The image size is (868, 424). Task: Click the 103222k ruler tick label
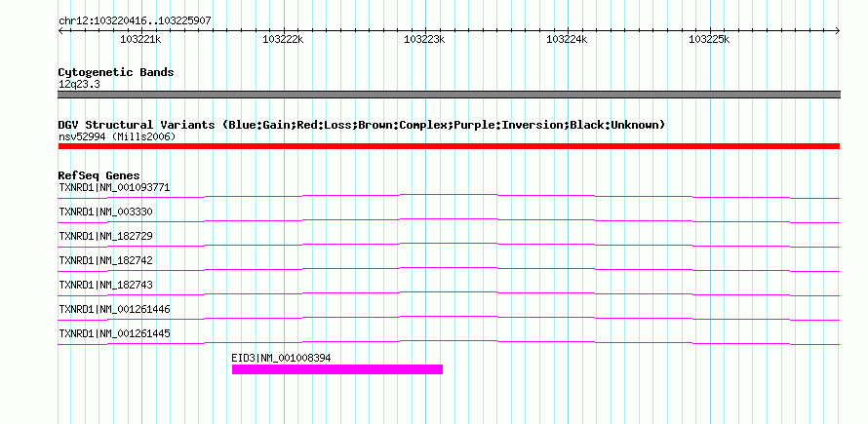(x=283, y=39)
